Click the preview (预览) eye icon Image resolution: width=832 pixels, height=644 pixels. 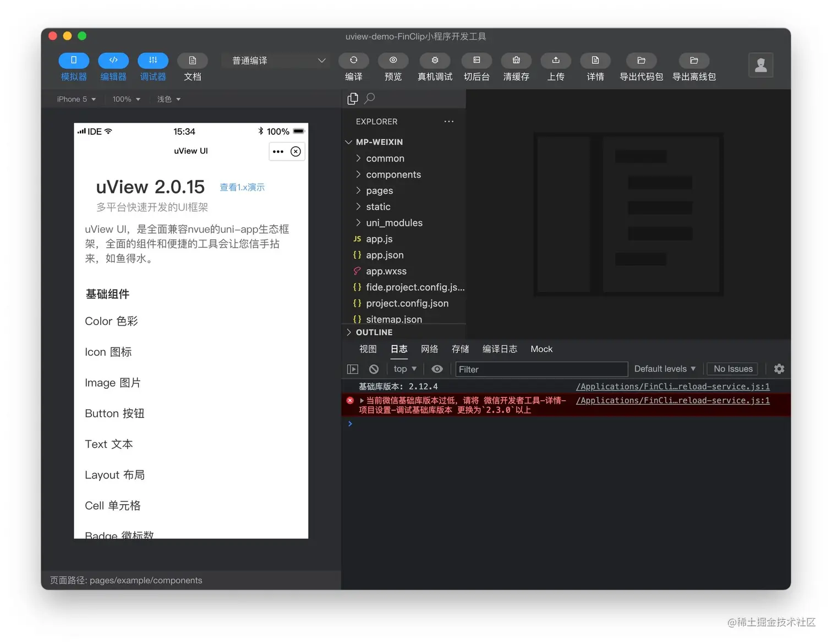pyautogui.click(x=393, y=60)
